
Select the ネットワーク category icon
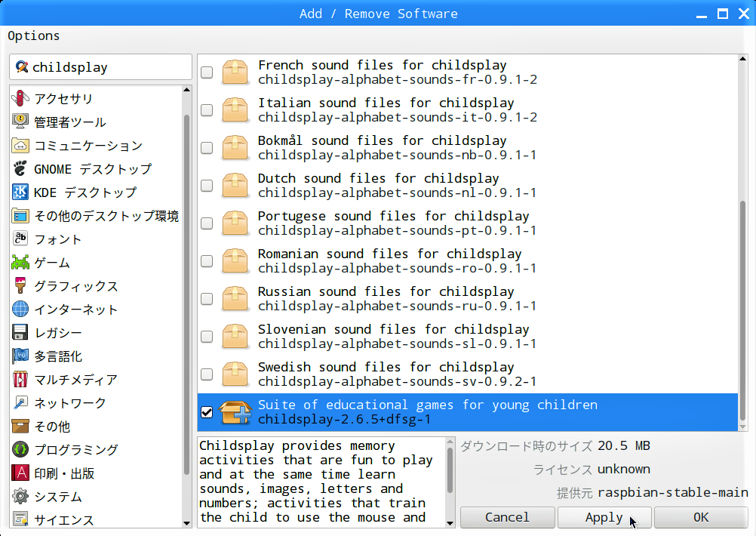[x=20, y=403]
